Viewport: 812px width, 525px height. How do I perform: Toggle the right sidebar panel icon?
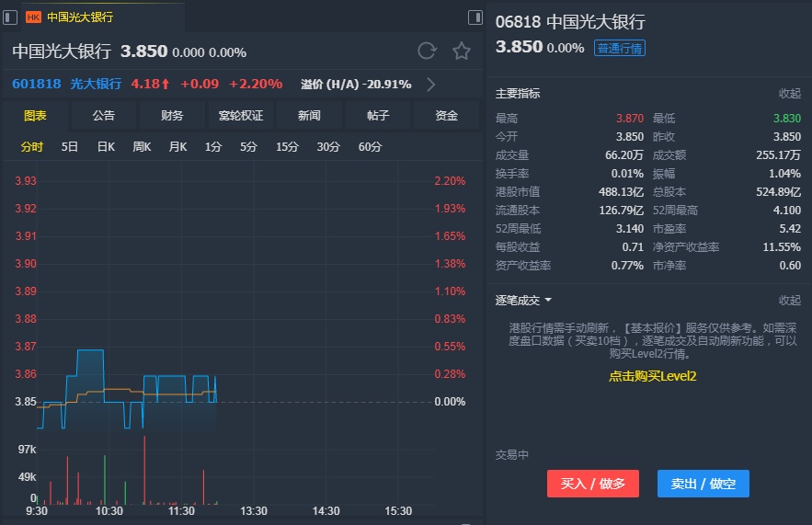pyautogui.click(x=475, y=17)
